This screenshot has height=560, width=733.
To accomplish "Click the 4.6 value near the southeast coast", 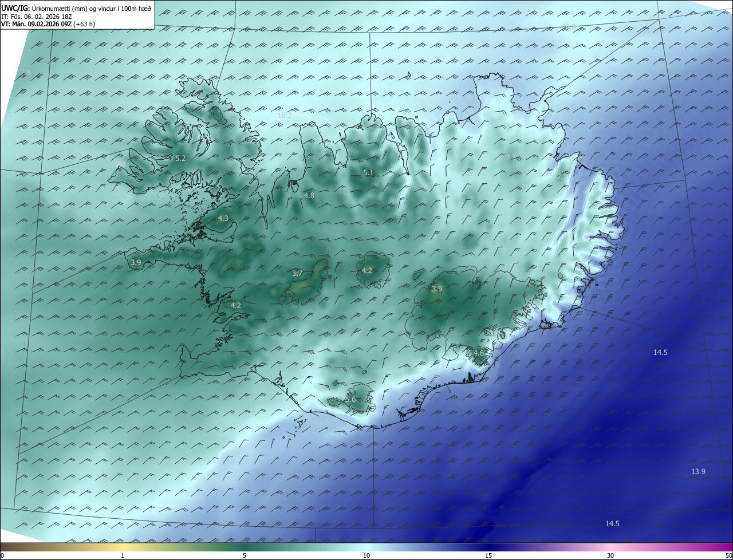I will pyautogui.click(x=478, y=353).
